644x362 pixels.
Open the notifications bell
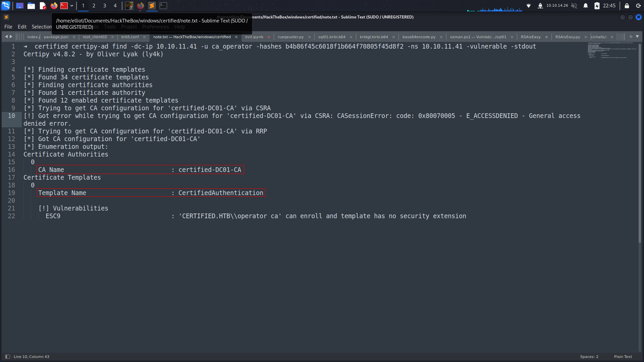[586, 6]
